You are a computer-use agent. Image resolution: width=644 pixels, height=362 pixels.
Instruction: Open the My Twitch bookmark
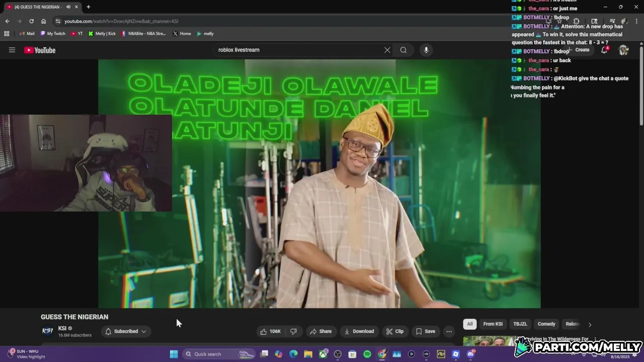(x=53, y=34)
